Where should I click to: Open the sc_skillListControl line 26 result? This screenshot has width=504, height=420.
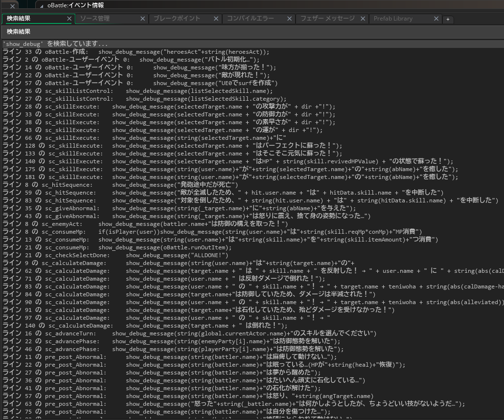tap(137, 91)
